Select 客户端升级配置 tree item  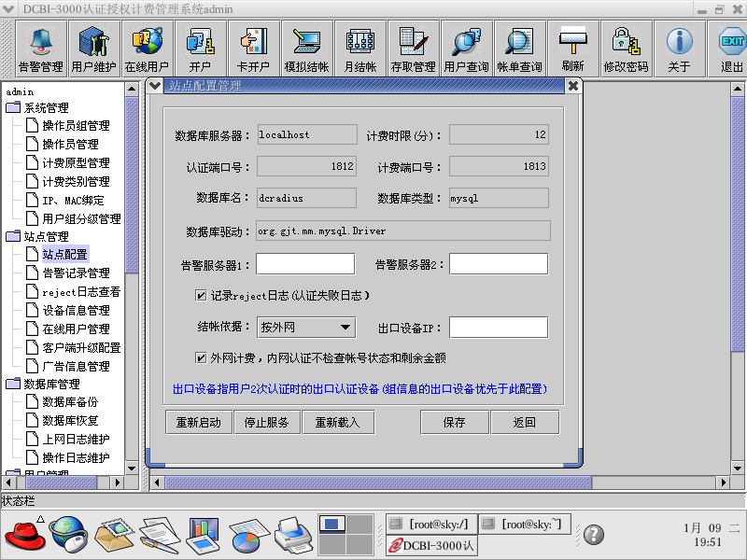81,347
